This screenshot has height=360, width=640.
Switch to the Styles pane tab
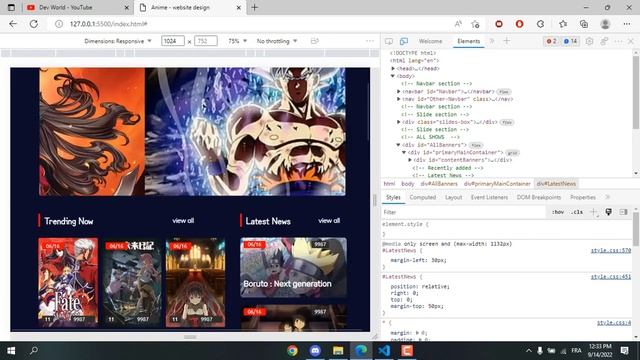[393, 198]
